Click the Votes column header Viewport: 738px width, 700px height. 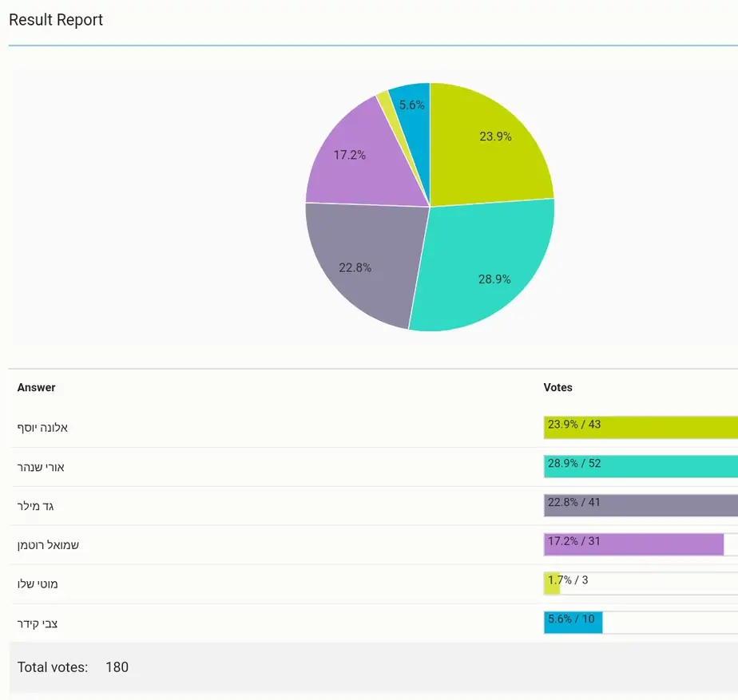(557, 388)
